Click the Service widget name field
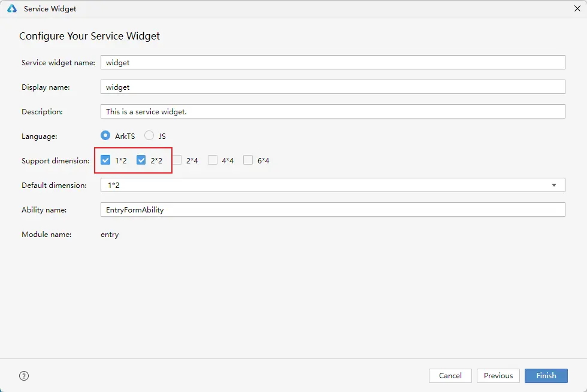 click(x=332, y=62)
